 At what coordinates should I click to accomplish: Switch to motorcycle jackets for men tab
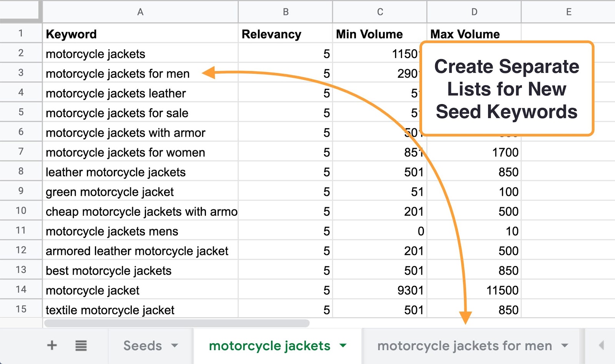pyautogui.click(x=464, y=346)
